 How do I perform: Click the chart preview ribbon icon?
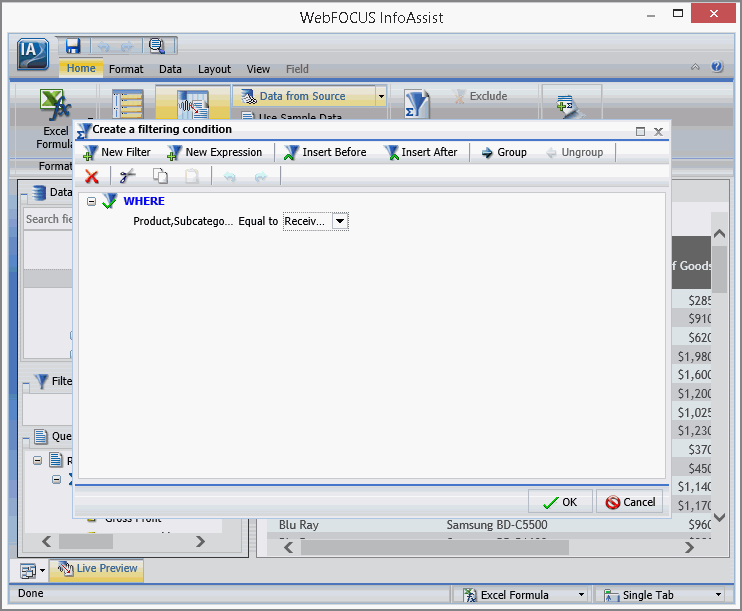193,104
